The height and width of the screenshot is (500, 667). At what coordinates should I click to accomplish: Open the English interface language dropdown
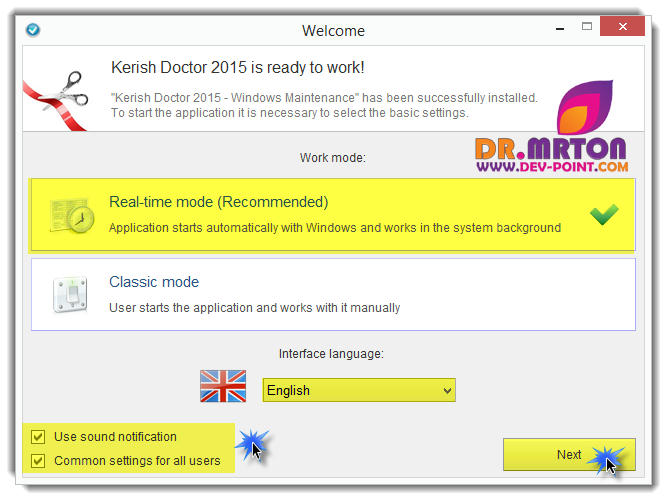359,390
